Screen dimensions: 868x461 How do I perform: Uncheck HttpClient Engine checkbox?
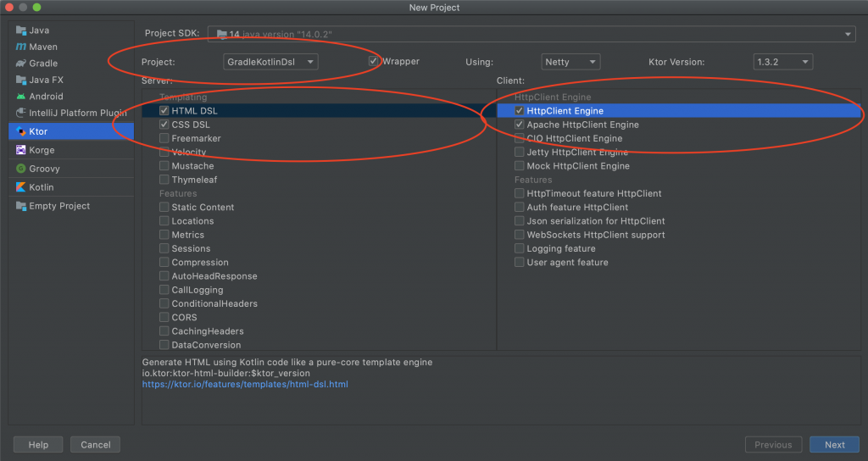point(520,111)
